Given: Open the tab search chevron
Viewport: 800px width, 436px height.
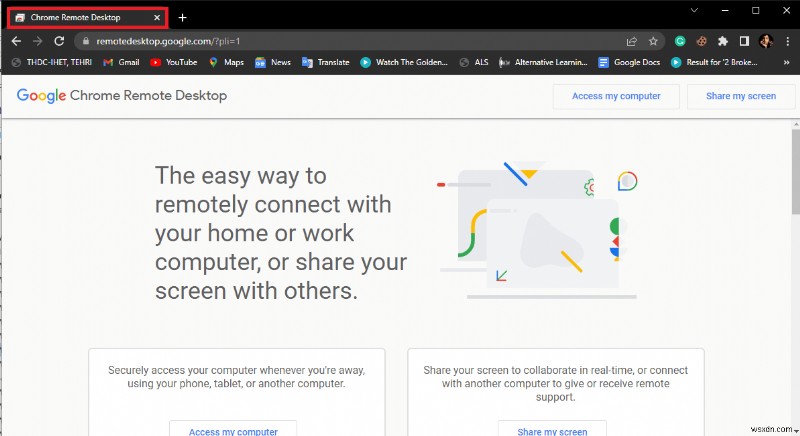Looking at the screenshot, I should 694,10.
